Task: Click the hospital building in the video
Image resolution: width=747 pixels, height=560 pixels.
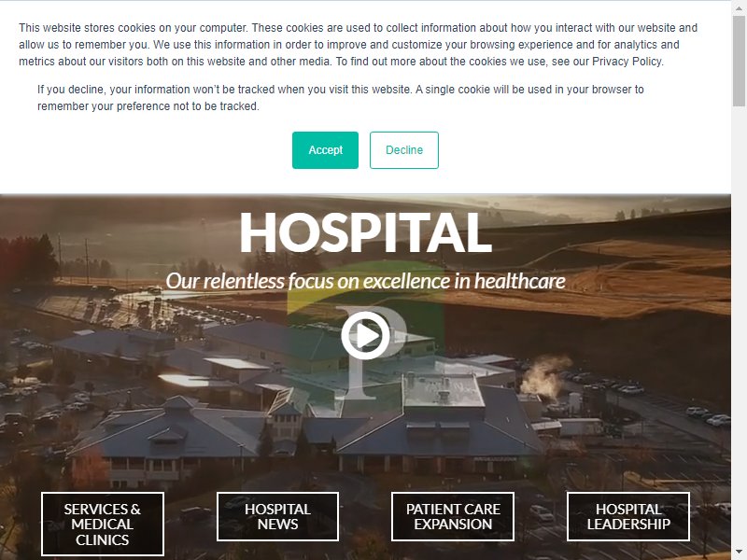Action: 305,419
